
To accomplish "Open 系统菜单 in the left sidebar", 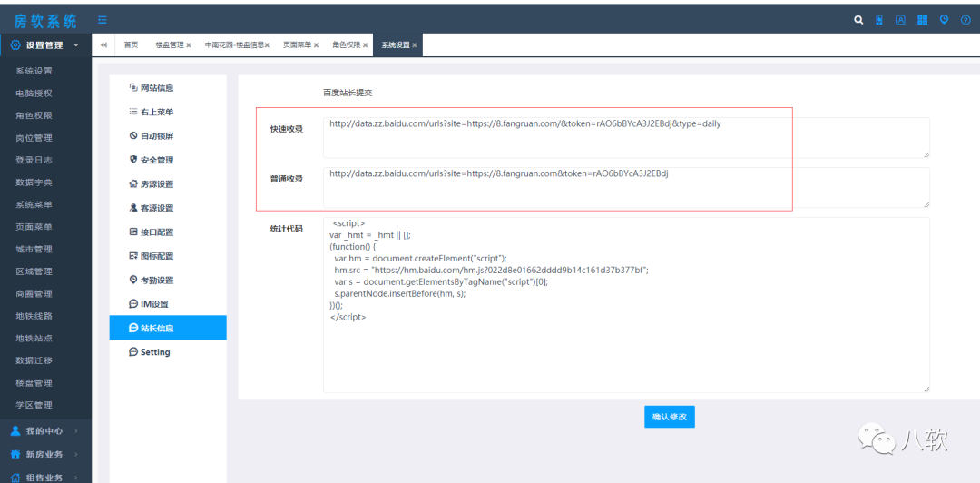I will tap(34, 204).
